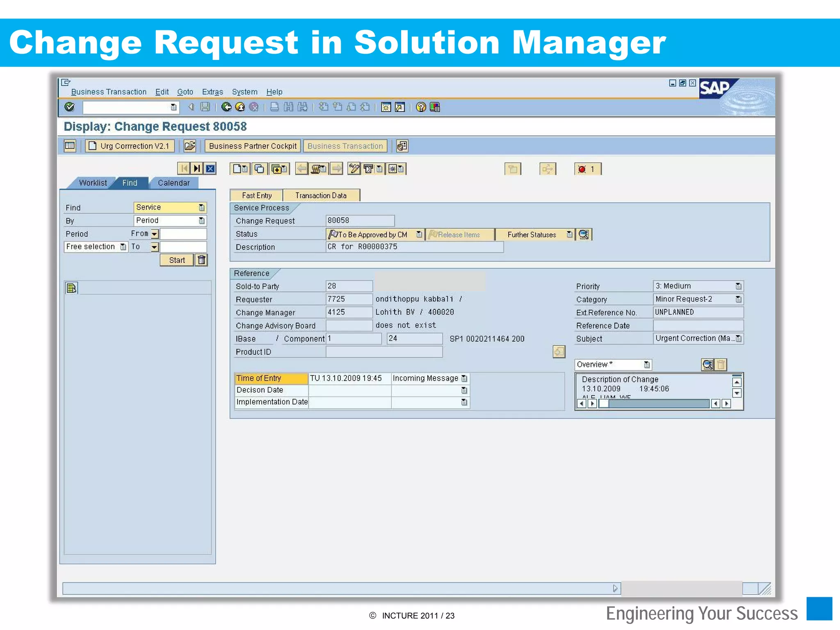This screenshot has height=630, width=840.
Task: Expand the Further Statuses dropdown
Action: (569, 235)
